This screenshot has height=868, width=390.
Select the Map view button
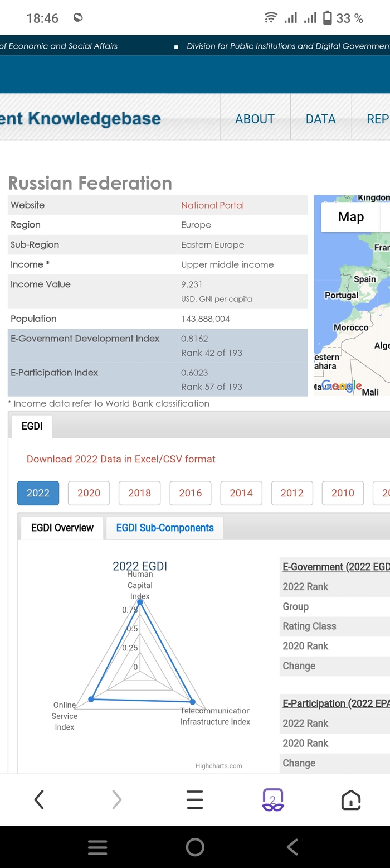(351, 217)
